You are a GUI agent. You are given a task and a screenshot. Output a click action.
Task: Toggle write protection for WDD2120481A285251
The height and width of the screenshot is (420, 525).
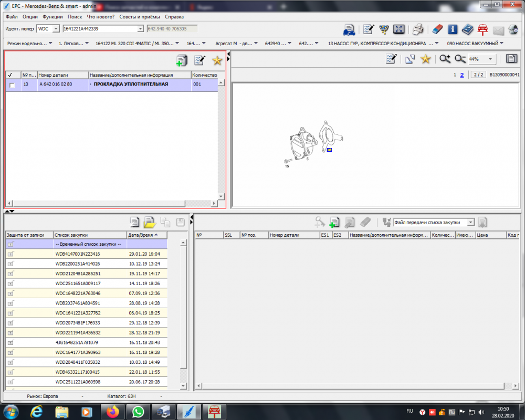coord(10,274)
